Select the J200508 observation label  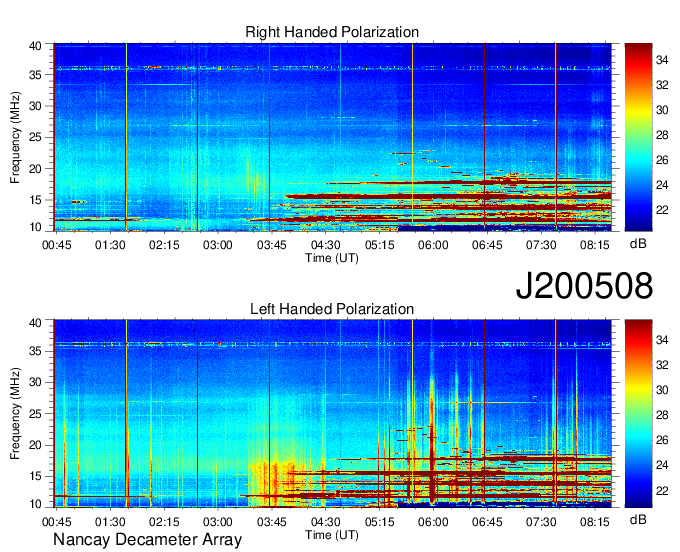click(584, 286)
